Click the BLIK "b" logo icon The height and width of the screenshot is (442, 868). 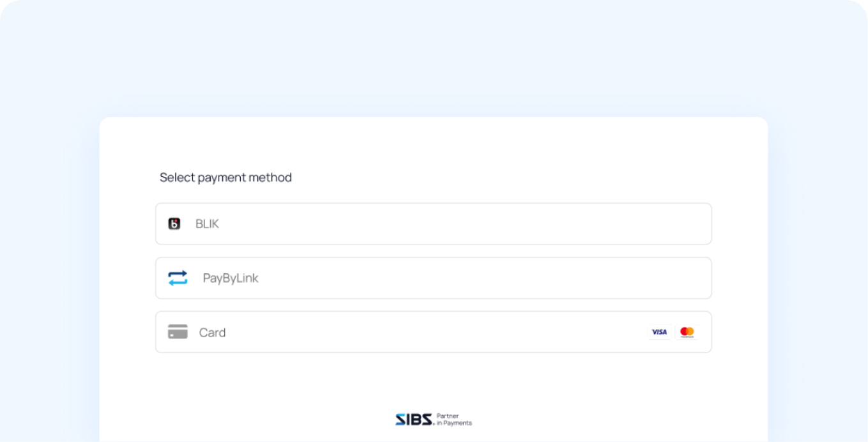[x=174, y=224]
